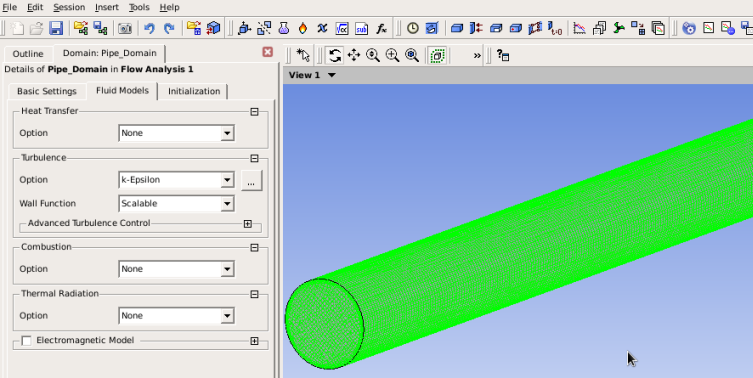Collapse the Thermal Radiation section
Screen dimensions: 753x378
tap(255, 294)
